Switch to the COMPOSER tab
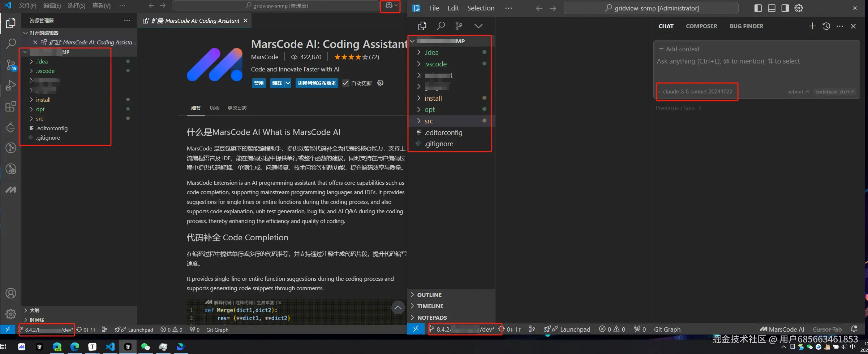The image size is (868, 354). pyautogui.click(x=701, y=26)
